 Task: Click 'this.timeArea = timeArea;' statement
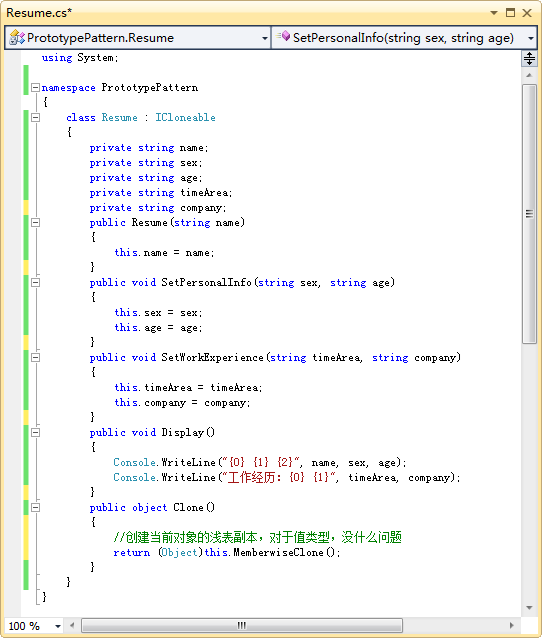(188, 387)
